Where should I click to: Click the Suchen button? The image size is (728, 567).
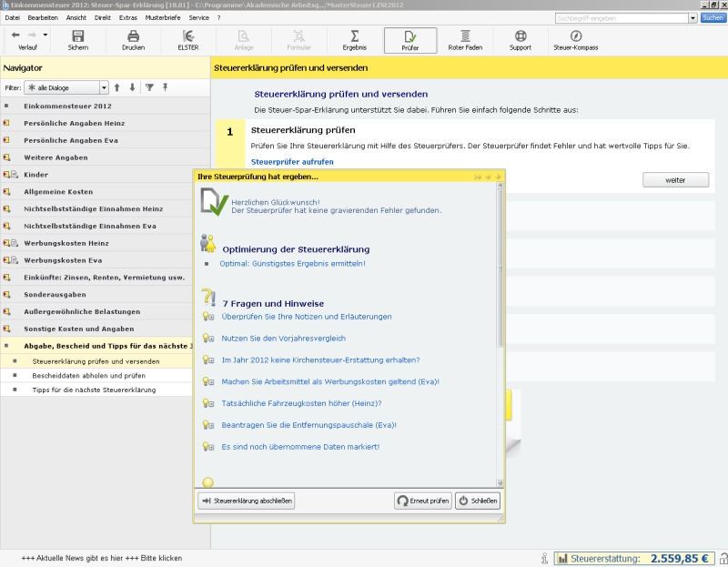[713, 17]
